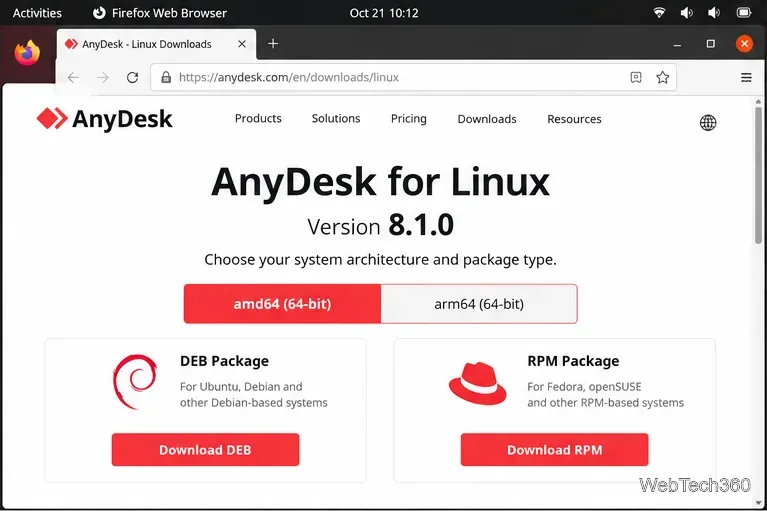This screenshot has width=767, height=511.
Task: Click the Oct 21 10:12 clock
Action: click(x=384, y=13)
